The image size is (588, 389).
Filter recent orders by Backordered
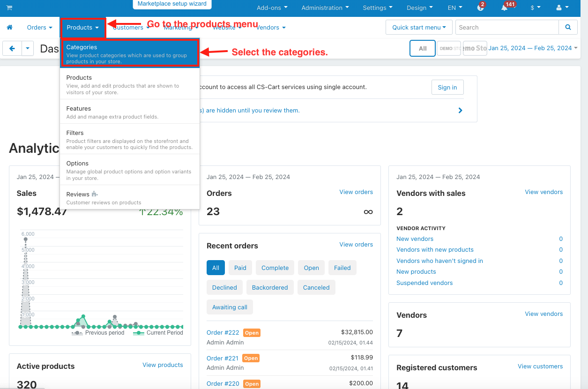pyautogui.click(x=270, y=287)
